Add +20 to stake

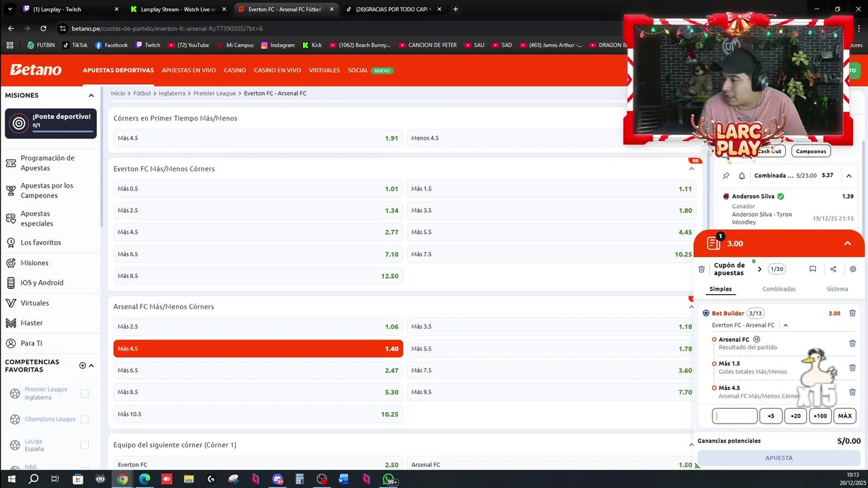pos(795,416)
